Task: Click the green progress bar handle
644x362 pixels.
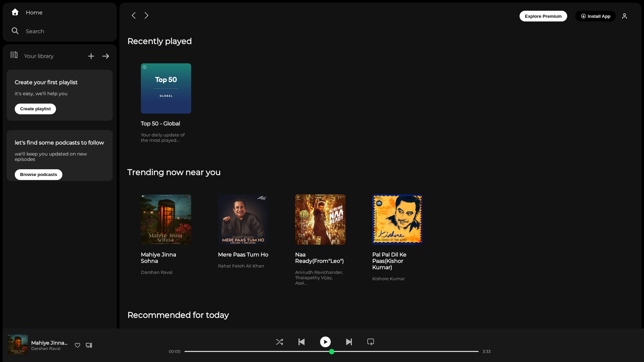Action: tap(332, 352)
